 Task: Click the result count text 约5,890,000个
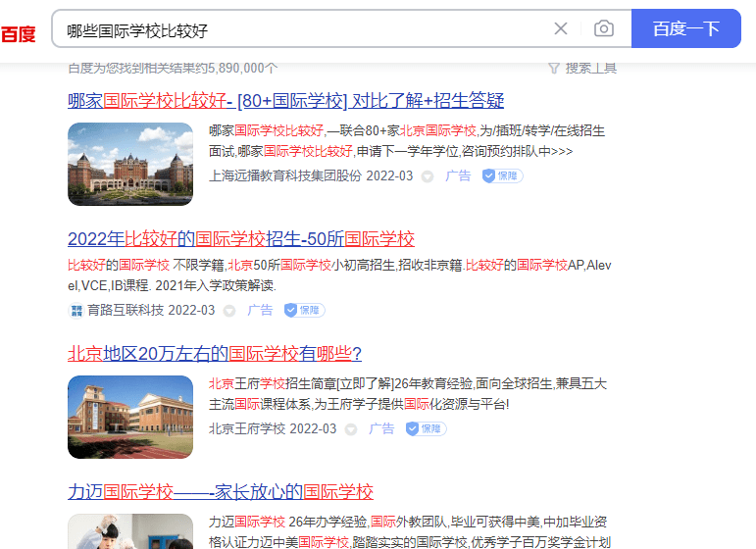[236, 68]
